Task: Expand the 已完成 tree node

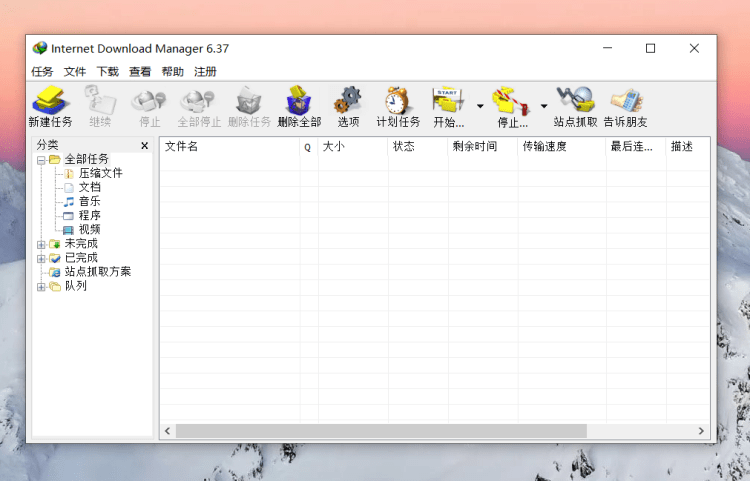Action: 41,259
